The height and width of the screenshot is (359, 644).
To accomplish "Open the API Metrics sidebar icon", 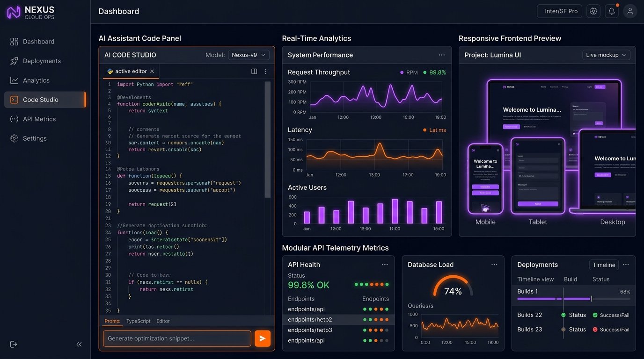I will tap(14, 119).
